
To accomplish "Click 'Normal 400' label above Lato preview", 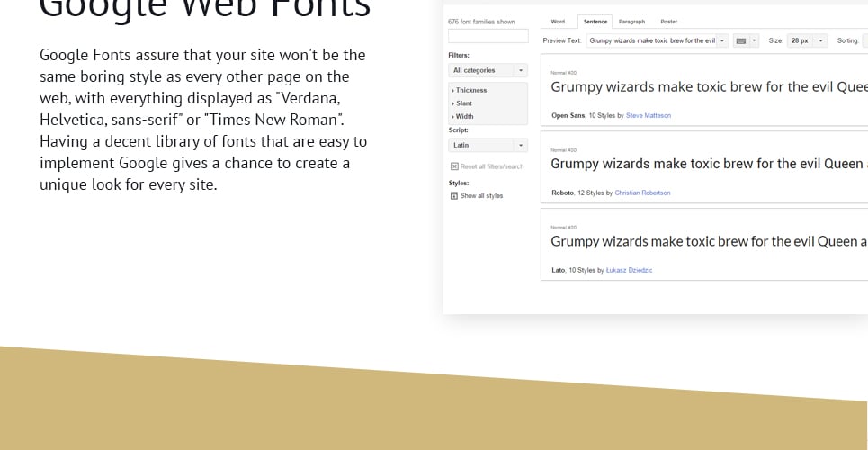I will 563,228.
